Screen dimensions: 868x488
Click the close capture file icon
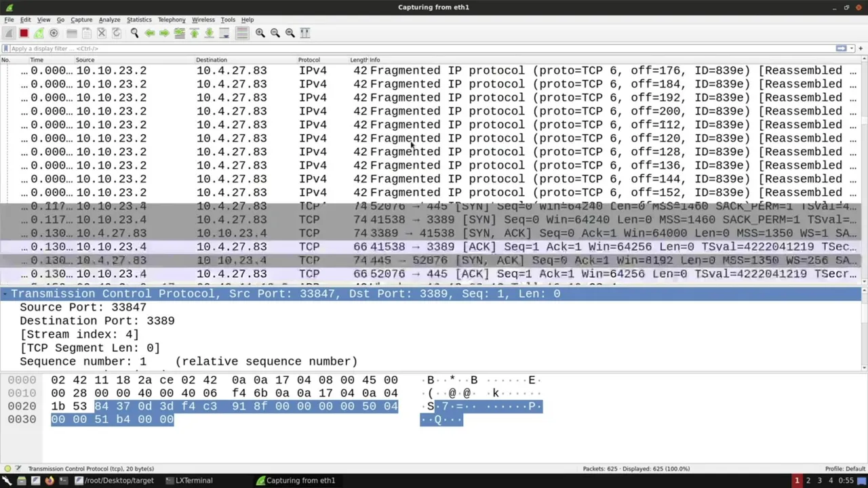[x=102, y=33]
